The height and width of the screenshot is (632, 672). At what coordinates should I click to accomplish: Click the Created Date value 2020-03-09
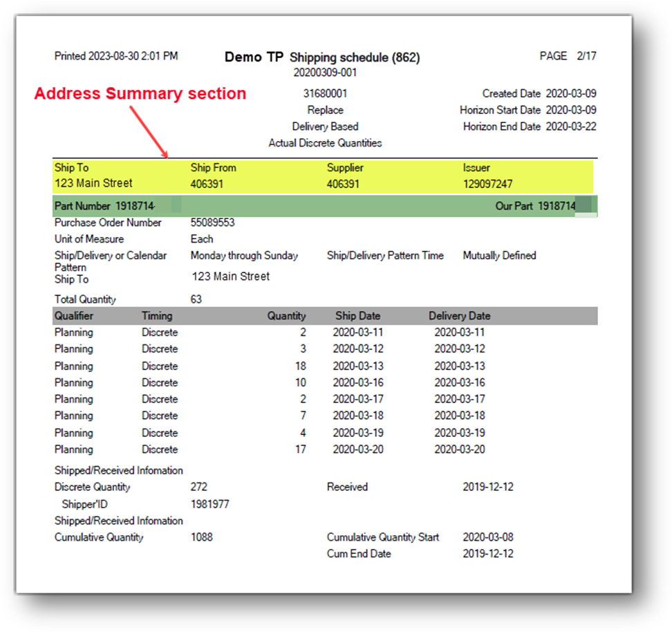[571, 93]
